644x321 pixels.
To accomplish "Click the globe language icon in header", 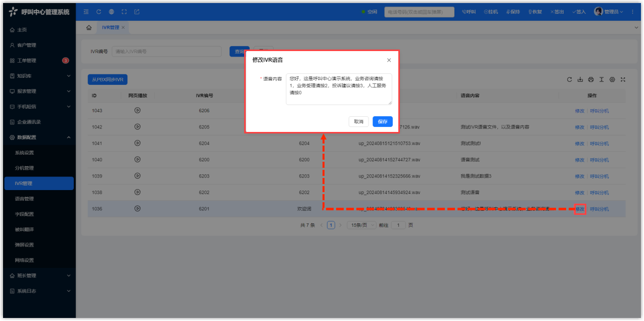I will pyautogui.click(x=111, y=12).
